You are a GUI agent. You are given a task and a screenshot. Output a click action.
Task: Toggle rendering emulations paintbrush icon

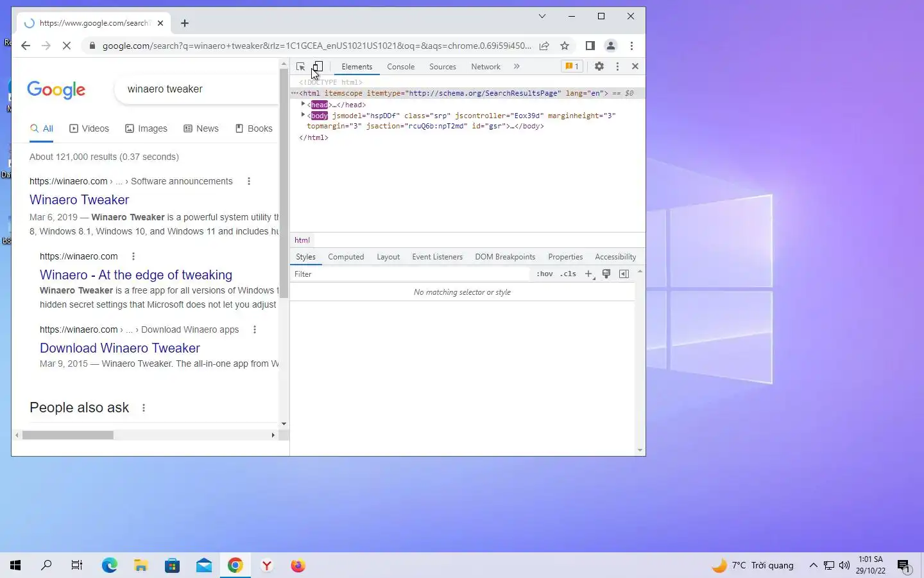606,274
